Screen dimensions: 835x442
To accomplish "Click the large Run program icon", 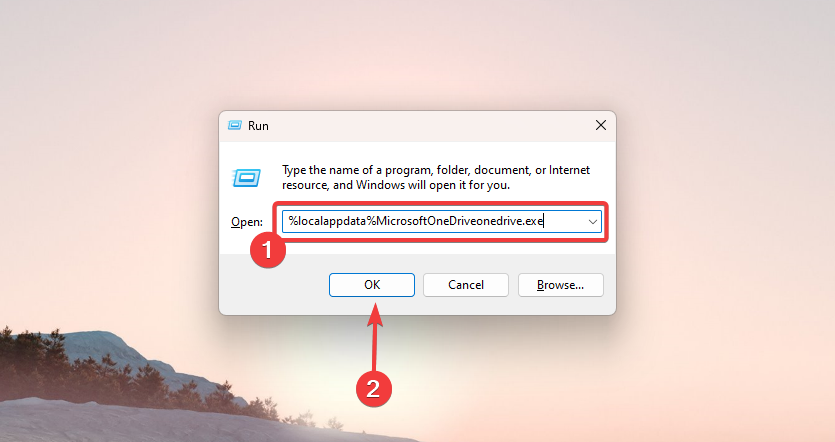I will tap(247, 177).
